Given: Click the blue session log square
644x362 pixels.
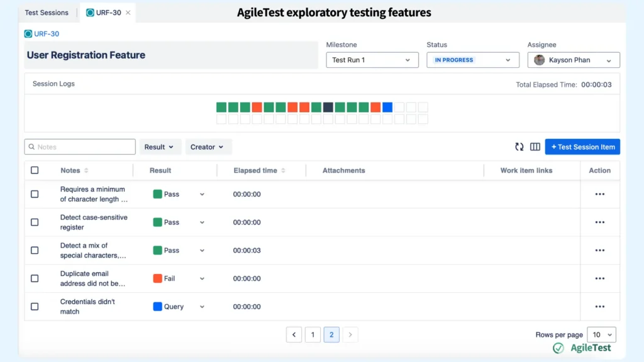Looking at the screenshot, I should click(x=387, y=107).
